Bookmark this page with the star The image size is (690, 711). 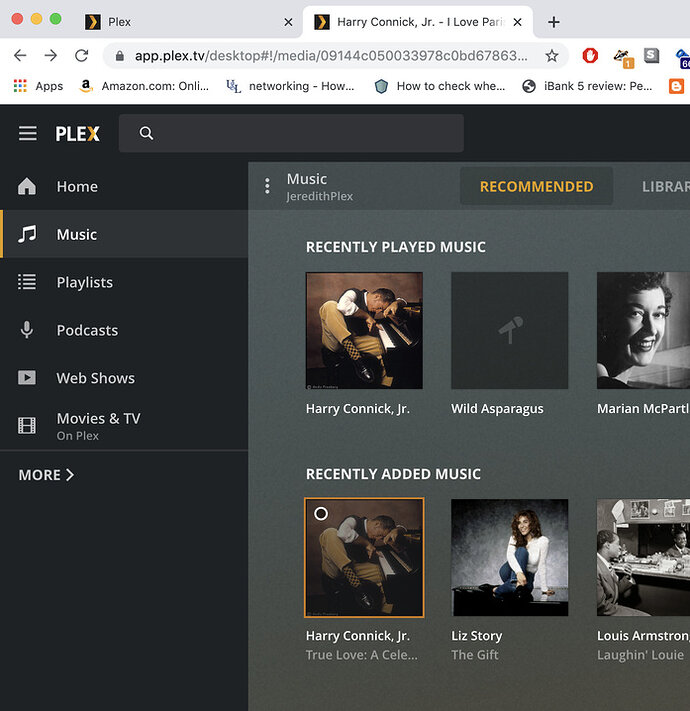coord(551,55)
